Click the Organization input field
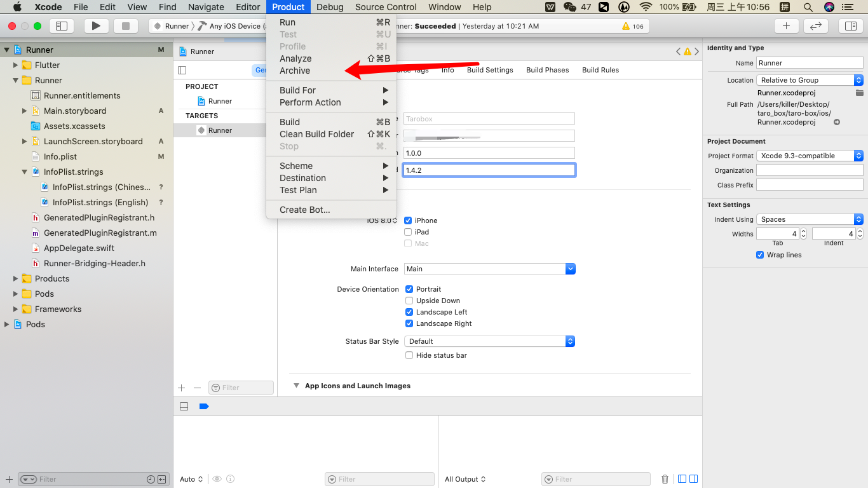Viewport: 868px width, 488px height. click(x=810, y=170)
